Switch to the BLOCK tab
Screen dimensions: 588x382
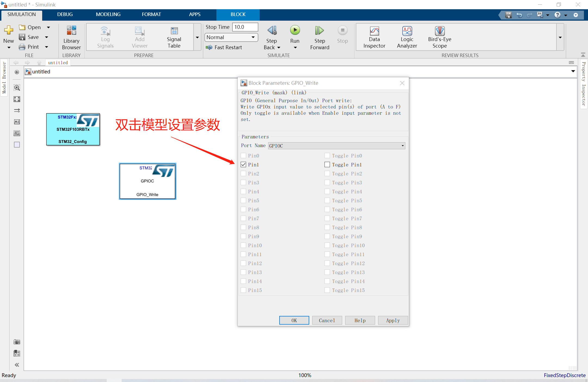click(238, 14)
